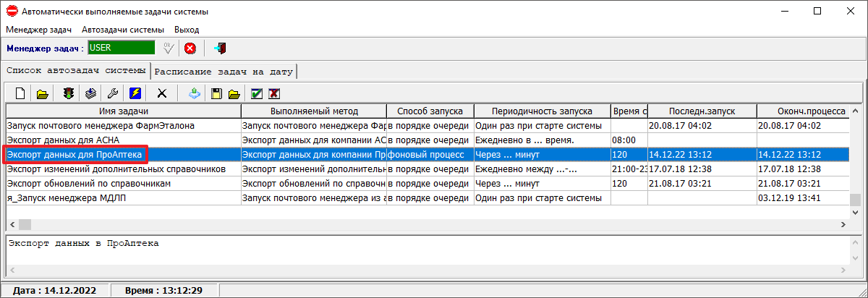
Task: Click the green checkmark enable icon
Action: (256, 93)
